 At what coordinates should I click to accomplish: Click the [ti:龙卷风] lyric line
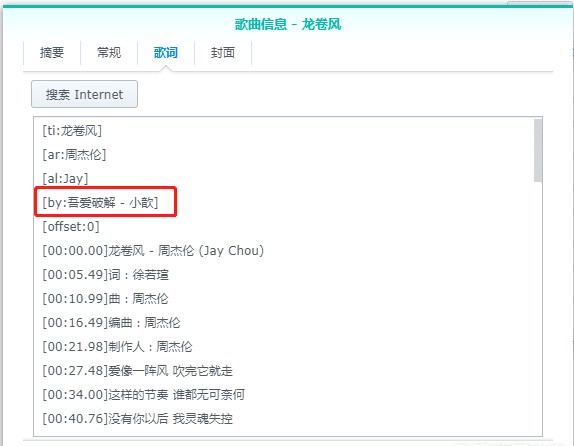click(72, 131)
